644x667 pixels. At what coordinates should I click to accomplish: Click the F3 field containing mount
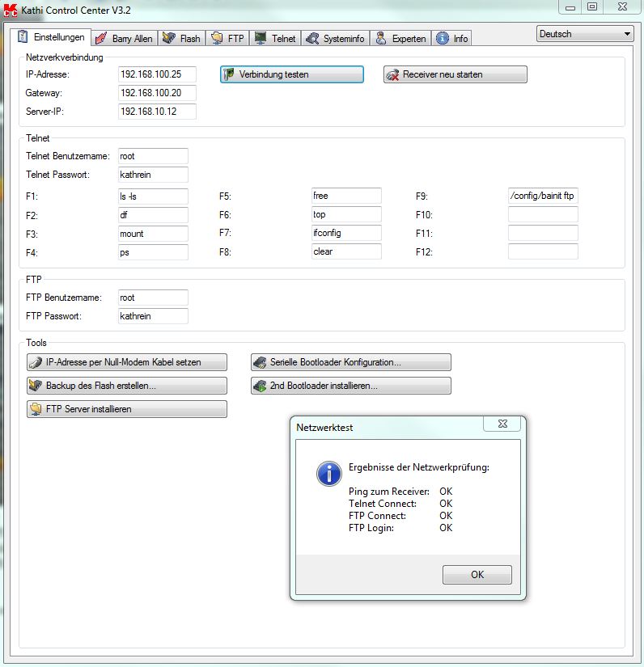tap(153, 234)
